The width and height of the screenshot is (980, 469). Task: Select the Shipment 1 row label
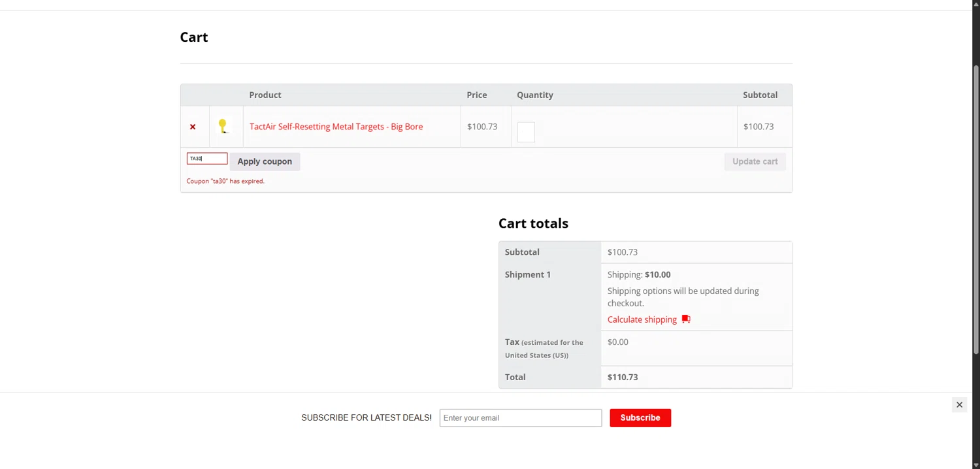[x=528, y=274]
